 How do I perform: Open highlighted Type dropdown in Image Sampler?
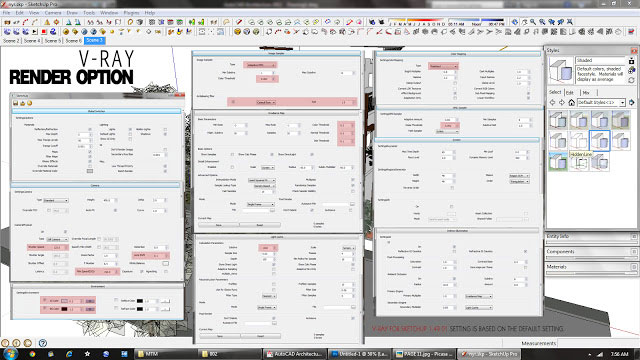260,65
